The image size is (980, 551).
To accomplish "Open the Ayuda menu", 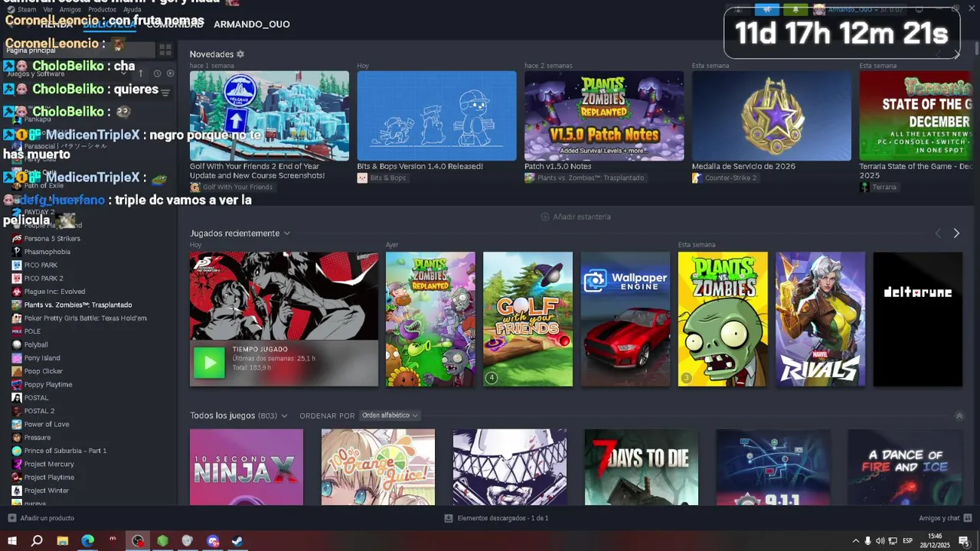I will tap(132, 9).
